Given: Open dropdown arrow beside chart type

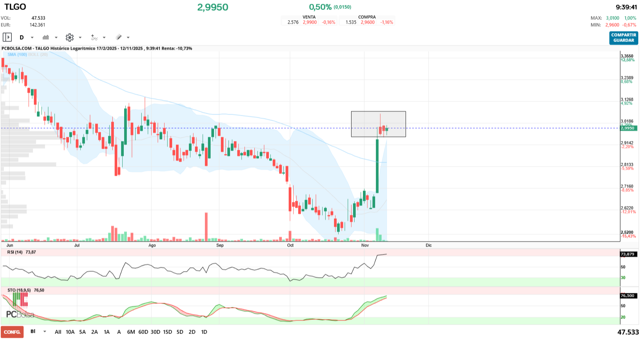Looking at the screenshot, I should tap(56, 37).
